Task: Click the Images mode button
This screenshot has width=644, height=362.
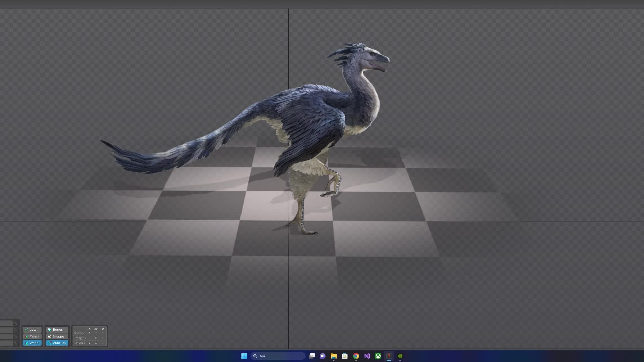Action: coord(57,336)
